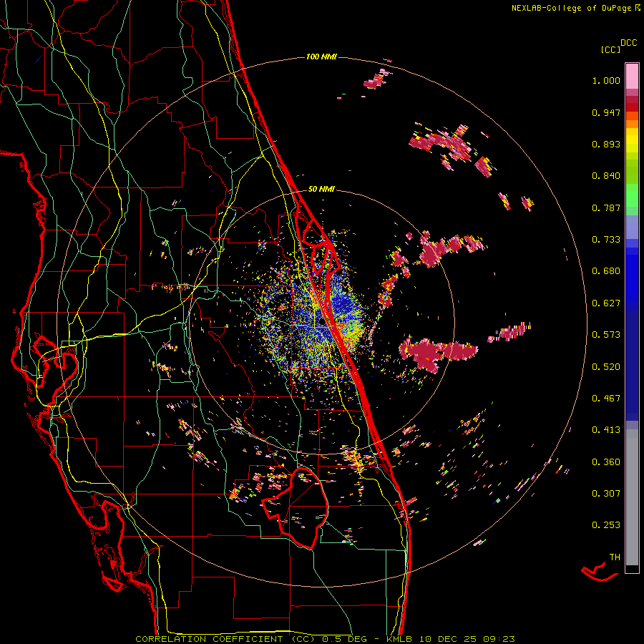Click the [CC] legend label
Viewport: 644px width, 644px height.
611,49
